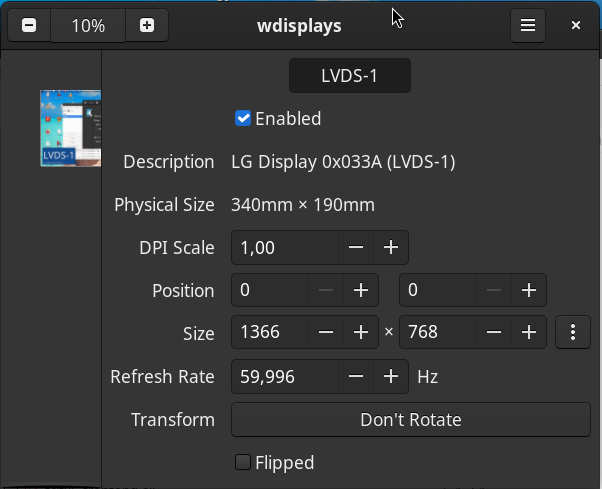602x489 pixels.
Task: Click the zoom in plus icon
Action: click(147, 26)
